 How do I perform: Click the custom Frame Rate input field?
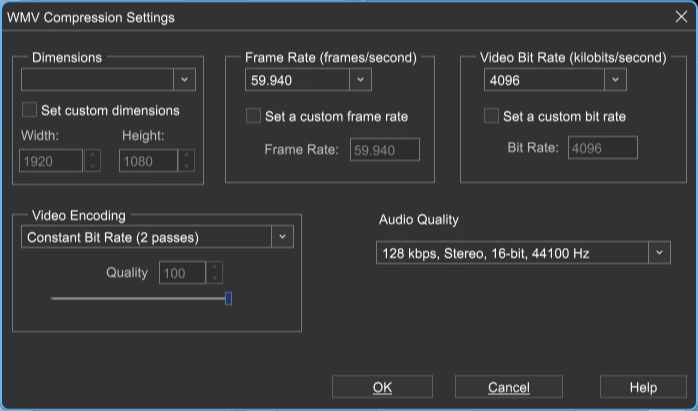click(385, 149)
